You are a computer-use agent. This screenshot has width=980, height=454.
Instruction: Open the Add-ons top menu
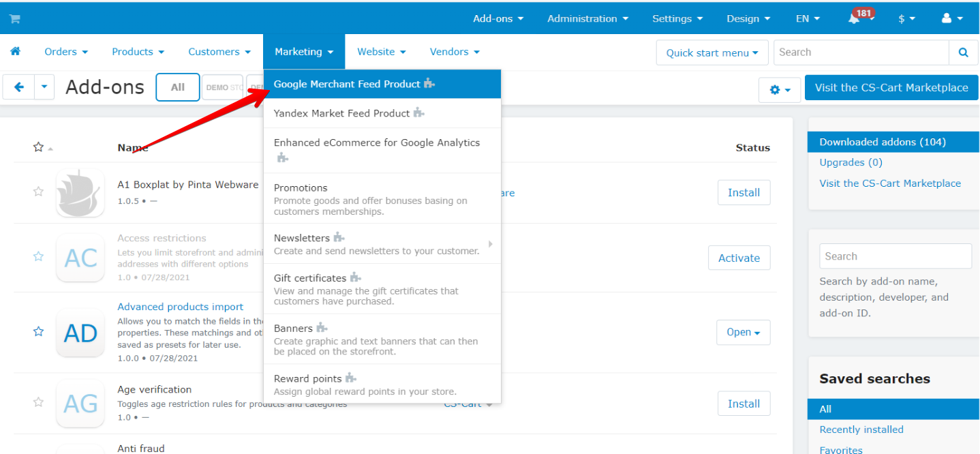pyautogui.click(x=498, y=18)
